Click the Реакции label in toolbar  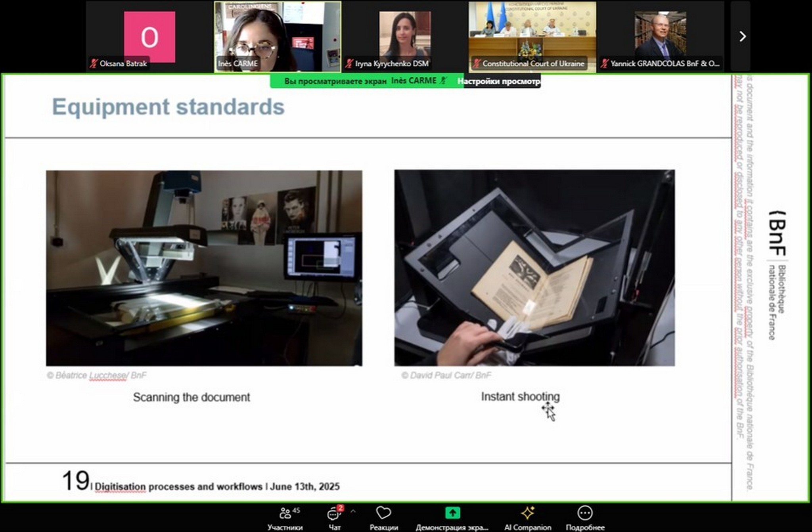pos(384,528)
